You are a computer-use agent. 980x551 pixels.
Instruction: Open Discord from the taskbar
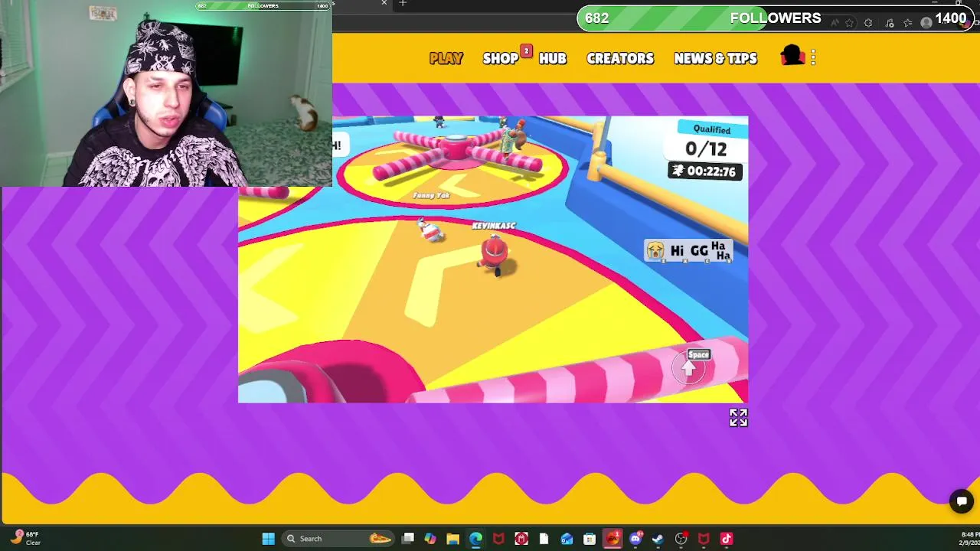pyautogui.click(x=635, y=539)
